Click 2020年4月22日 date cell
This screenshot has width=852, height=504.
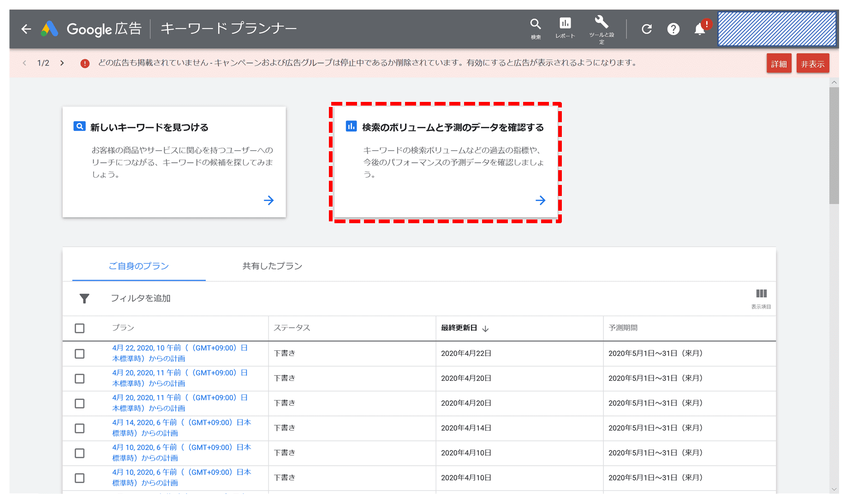(x=466, y=354)
